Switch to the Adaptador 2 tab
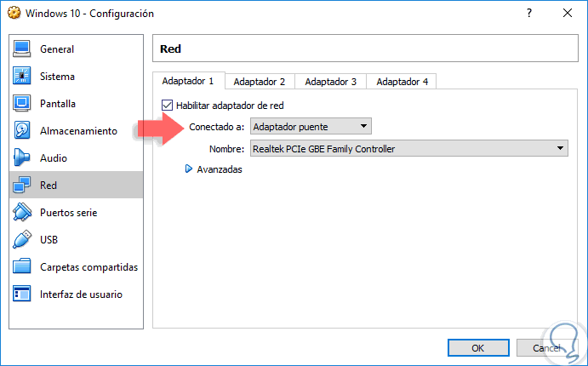 (x=260, y=82)
